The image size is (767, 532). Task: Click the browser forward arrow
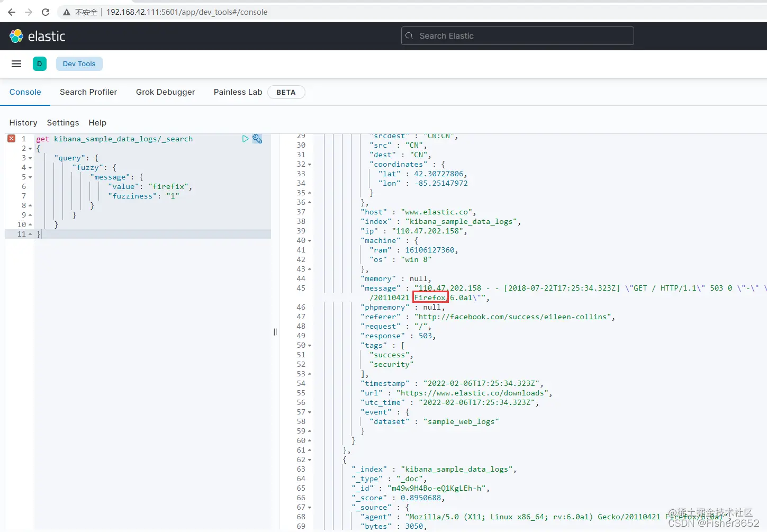click(x=29, y=12)
